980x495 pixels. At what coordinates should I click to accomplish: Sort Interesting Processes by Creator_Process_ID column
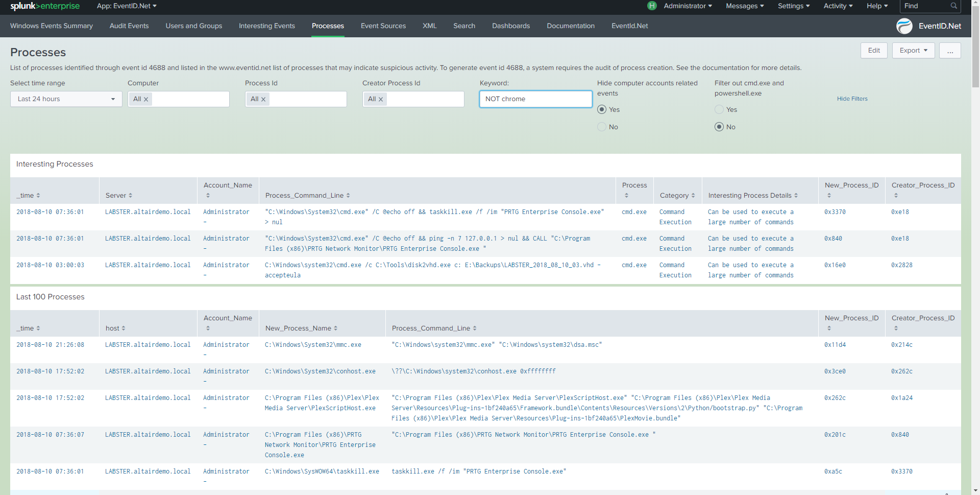tap(923, 190)
